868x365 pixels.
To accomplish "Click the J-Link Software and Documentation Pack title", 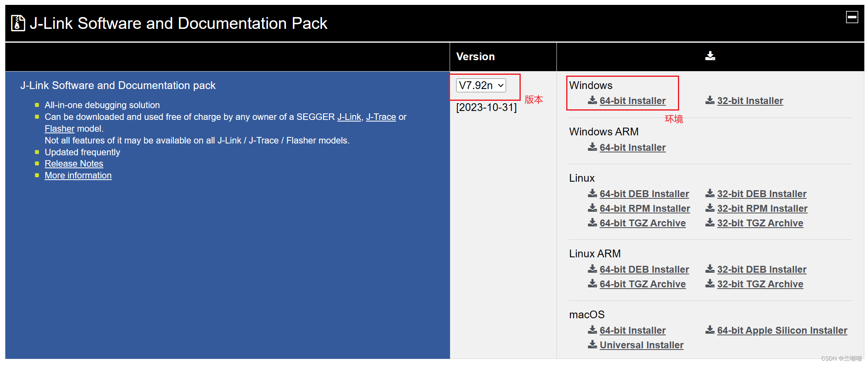I will coord(178,23).
